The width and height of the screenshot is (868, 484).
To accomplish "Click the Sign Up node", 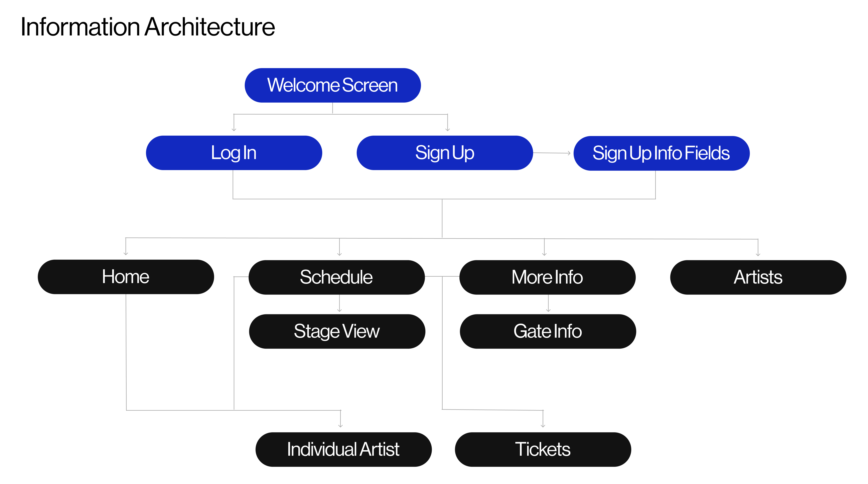I will click(445, 153).
